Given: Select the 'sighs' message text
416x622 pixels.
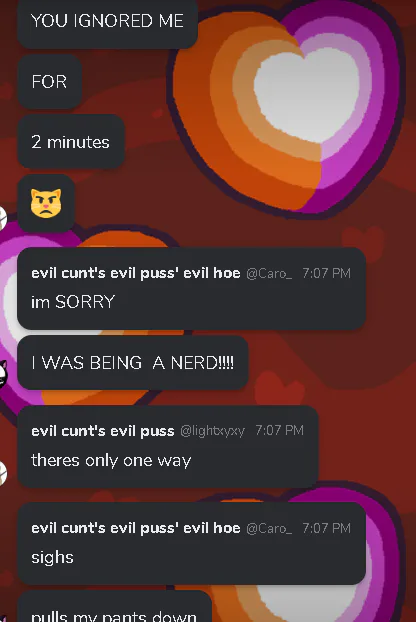Looking at the screenshot, I should click(x=52, y=558).
